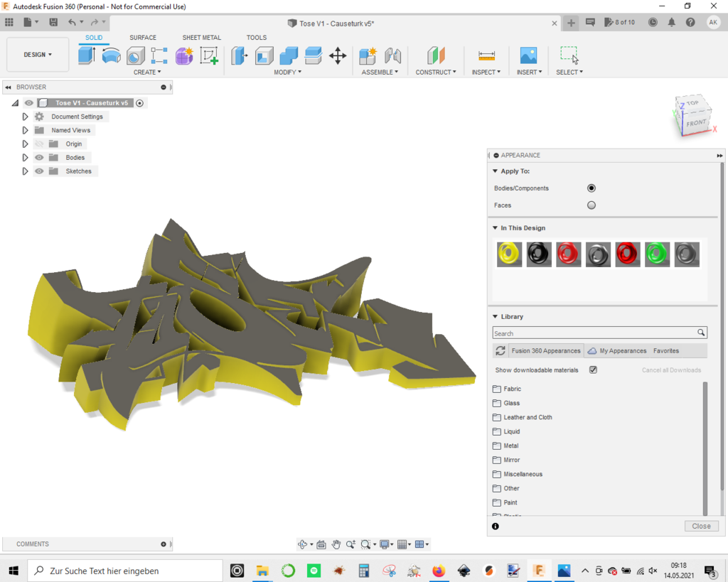Select the Measure tool icon
Viewport: 728px width, 582px height.
[x=486, y=55]
